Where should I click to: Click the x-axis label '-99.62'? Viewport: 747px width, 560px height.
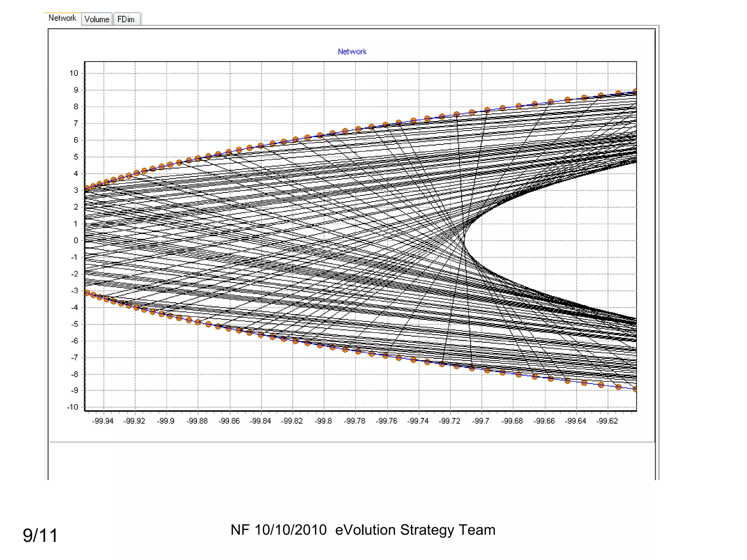point(607,421)
